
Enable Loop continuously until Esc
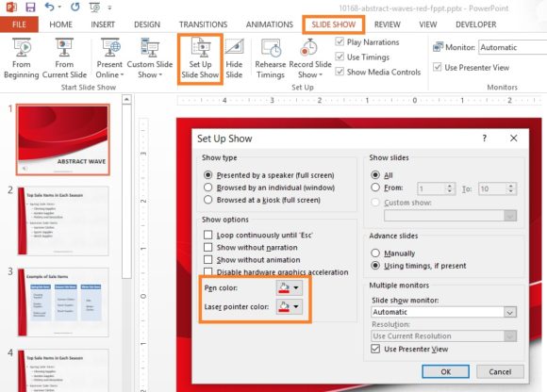point(207,235)
